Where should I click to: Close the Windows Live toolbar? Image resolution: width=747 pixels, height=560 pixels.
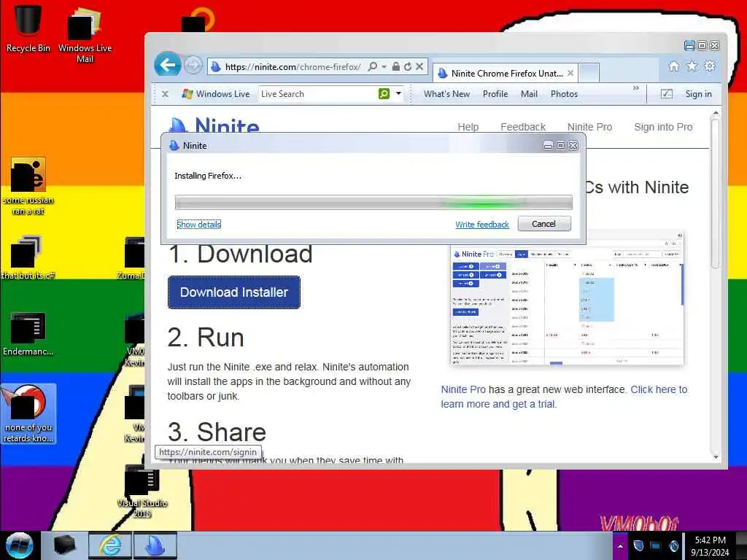tap(165, 94)
